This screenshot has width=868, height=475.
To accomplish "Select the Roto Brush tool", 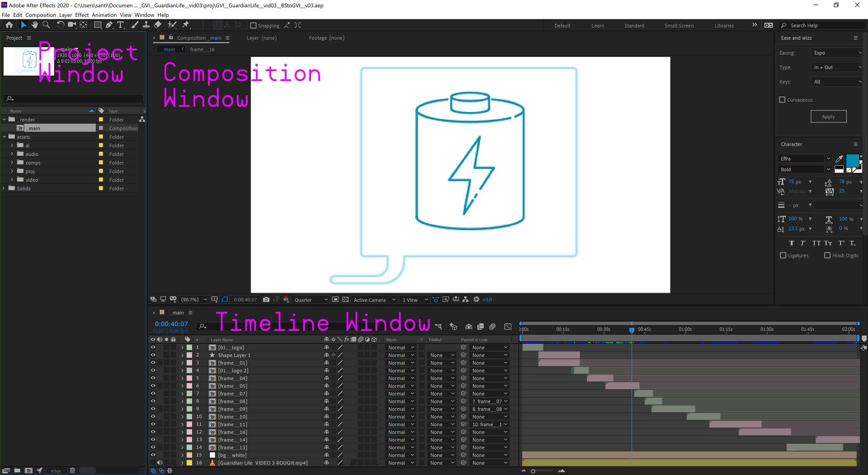I will [x=172, y=25].
